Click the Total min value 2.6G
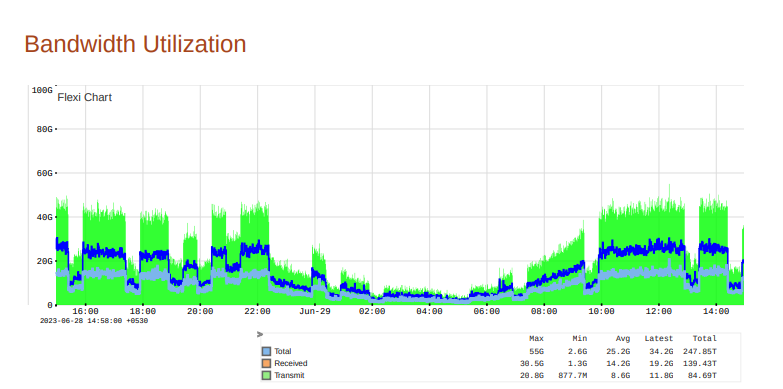Viewport: 783px width, 389px height. (x=577, y=352)
